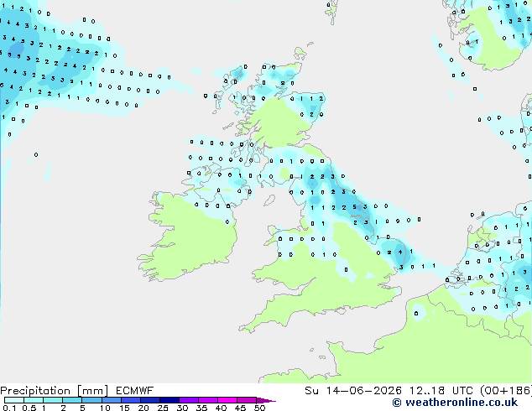Click the '10' legend scale label

pos(105,408)
